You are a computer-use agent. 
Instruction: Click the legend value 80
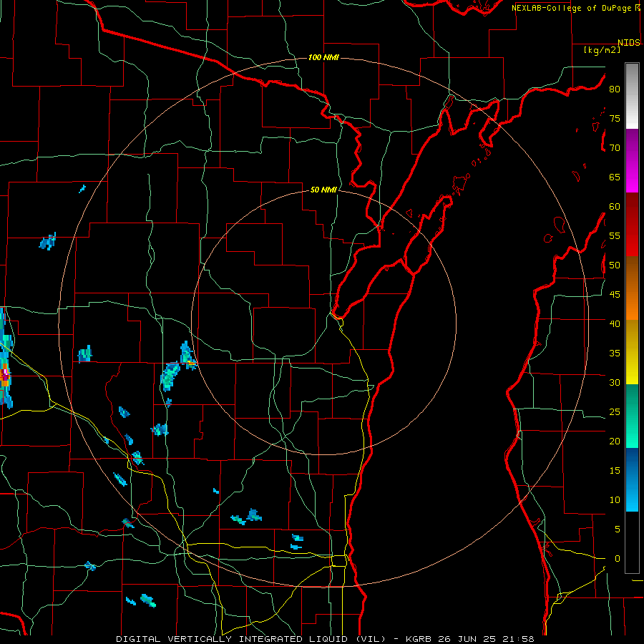coord(615,89)
